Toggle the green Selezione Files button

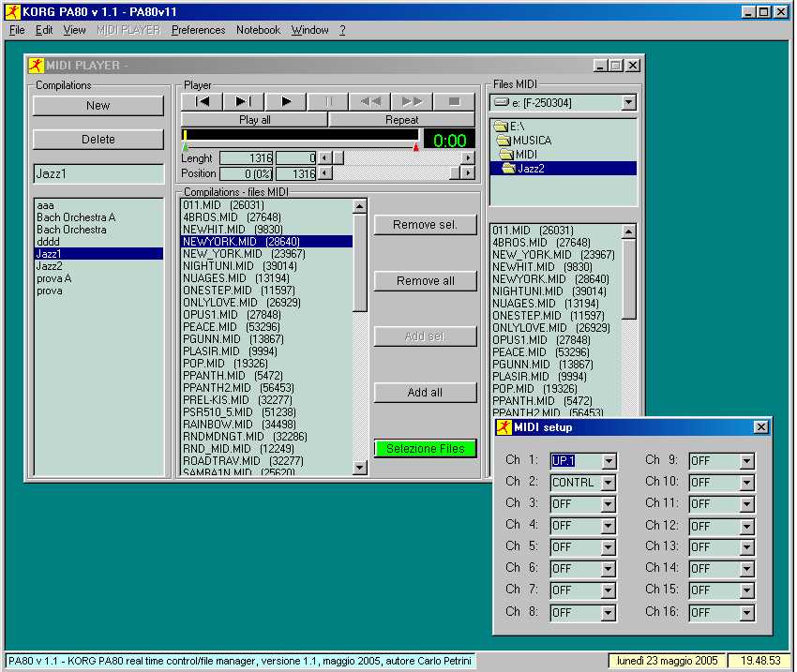pyautogui.click(x=426, y=449)
